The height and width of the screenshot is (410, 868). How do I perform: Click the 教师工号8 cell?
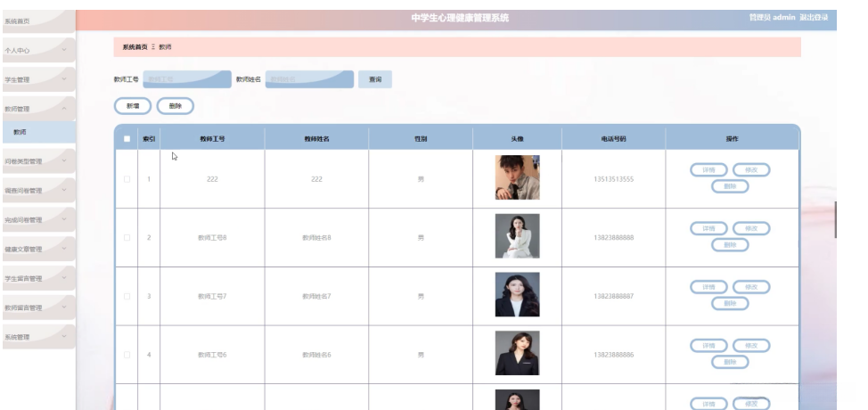pos(212,237)
